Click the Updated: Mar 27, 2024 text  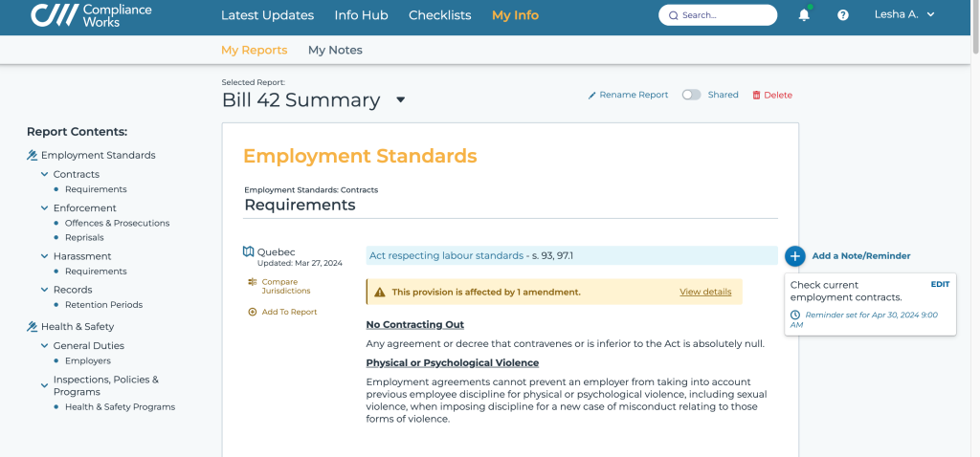tap(300, 263)
